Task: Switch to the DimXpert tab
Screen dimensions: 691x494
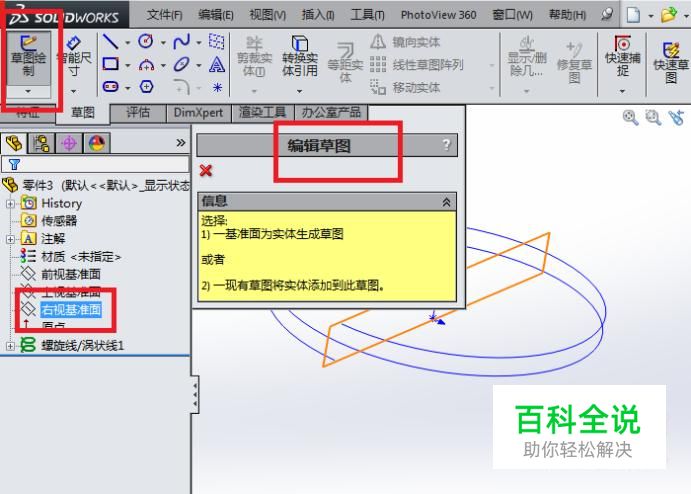Action: click(x=198, y=113)
